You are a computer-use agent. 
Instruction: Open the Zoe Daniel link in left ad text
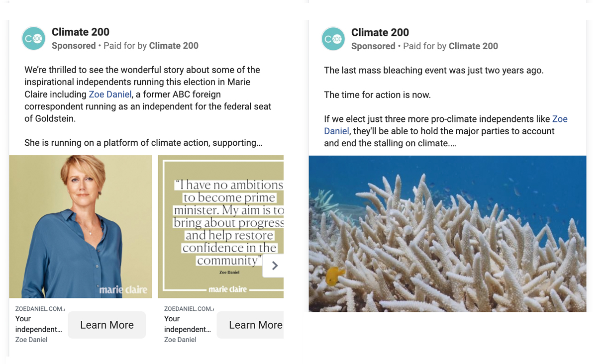(x=110, y=94)
